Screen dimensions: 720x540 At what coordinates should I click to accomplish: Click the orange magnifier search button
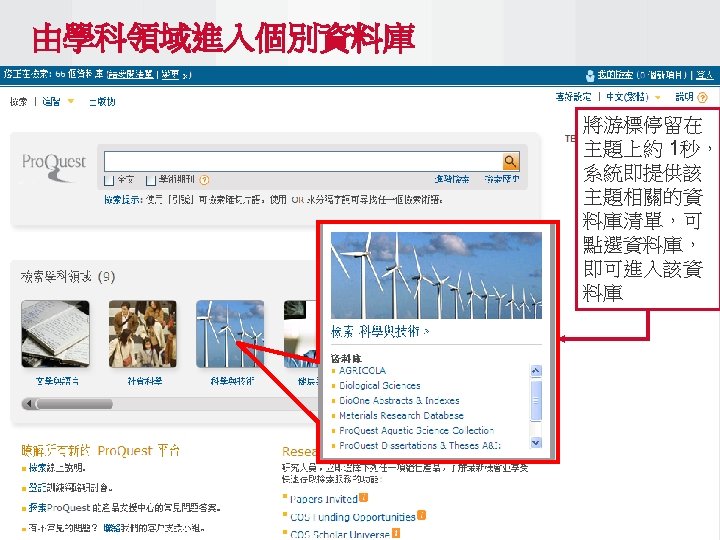511,161
